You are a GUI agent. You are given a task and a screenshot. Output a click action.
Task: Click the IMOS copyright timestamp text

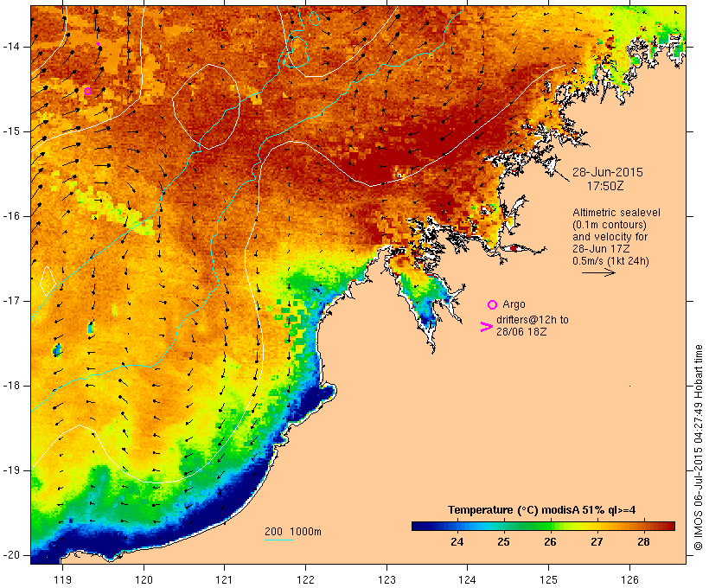(x=699, y=447)
